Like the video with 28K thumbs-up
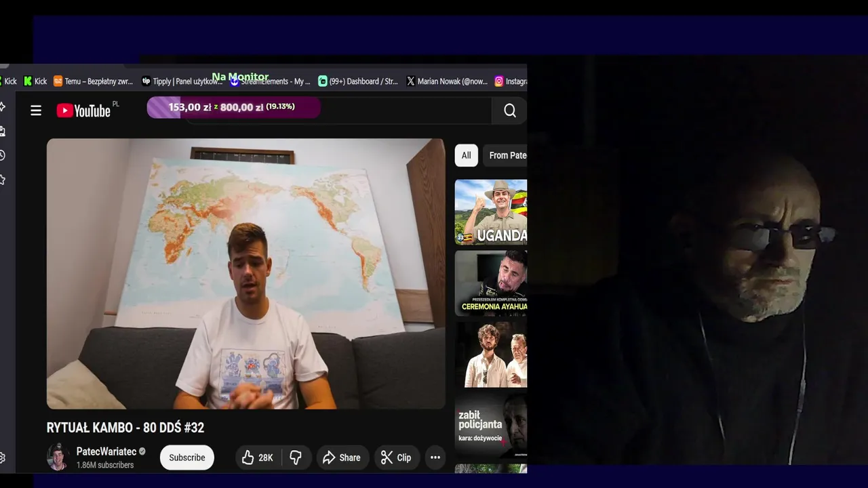Image resolution: width=868 pixels, height=488 pixels. [x=258, y=457]
